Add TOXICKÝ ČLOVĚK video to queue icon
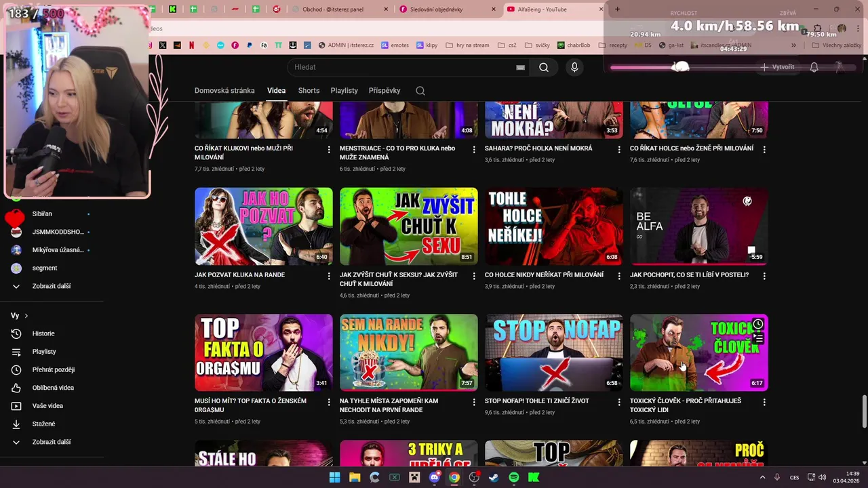Viewport: 868px width, 488px height. (758, 338)
